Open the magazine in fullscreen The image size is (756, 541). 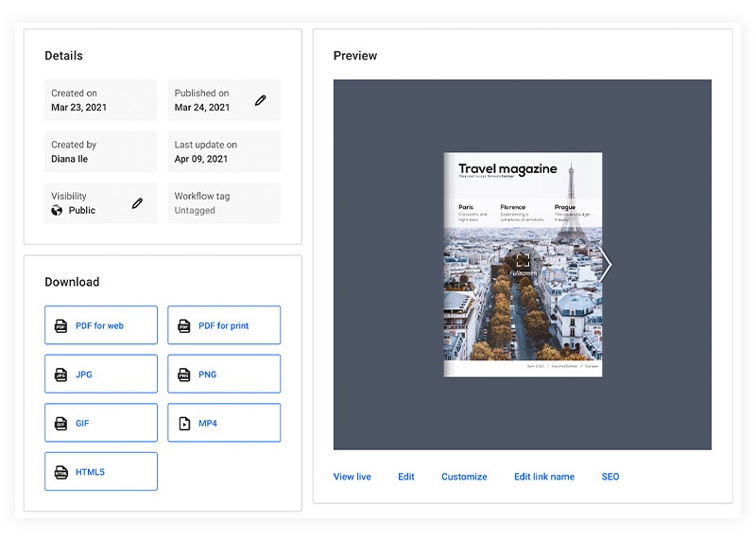click(x=523, y=261)
